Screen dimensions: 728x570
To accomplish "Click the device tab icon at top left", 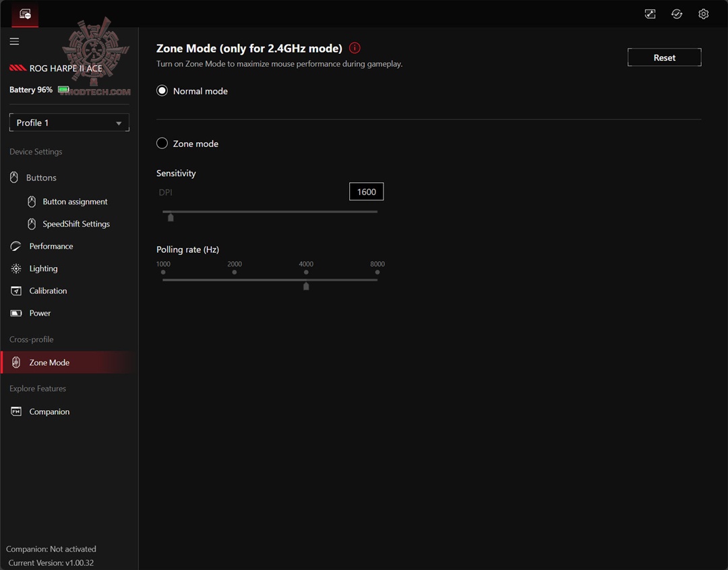I will (x=25, y=14).
